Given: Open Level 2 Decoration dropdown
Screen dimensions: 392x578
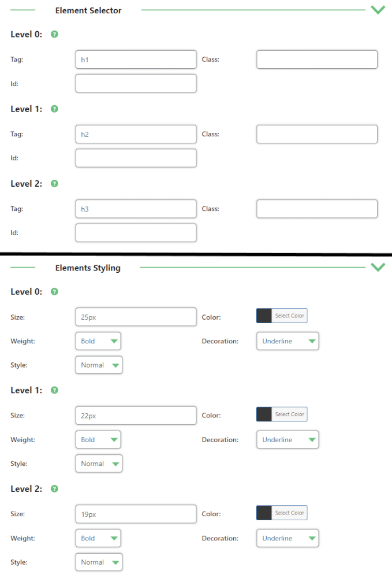Looking at the screenshot, I should [288, 539].
